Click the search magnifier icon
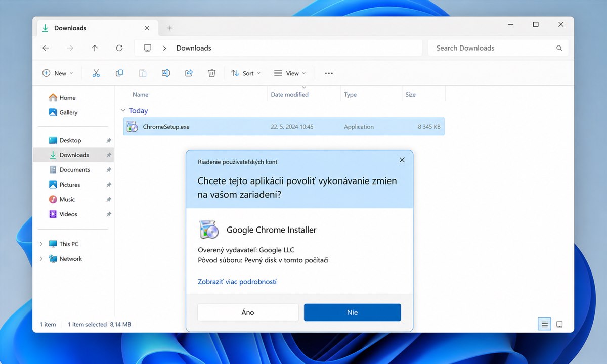This screenshot has height=364, width=607. pyautogui.click(x=559, y=48)
